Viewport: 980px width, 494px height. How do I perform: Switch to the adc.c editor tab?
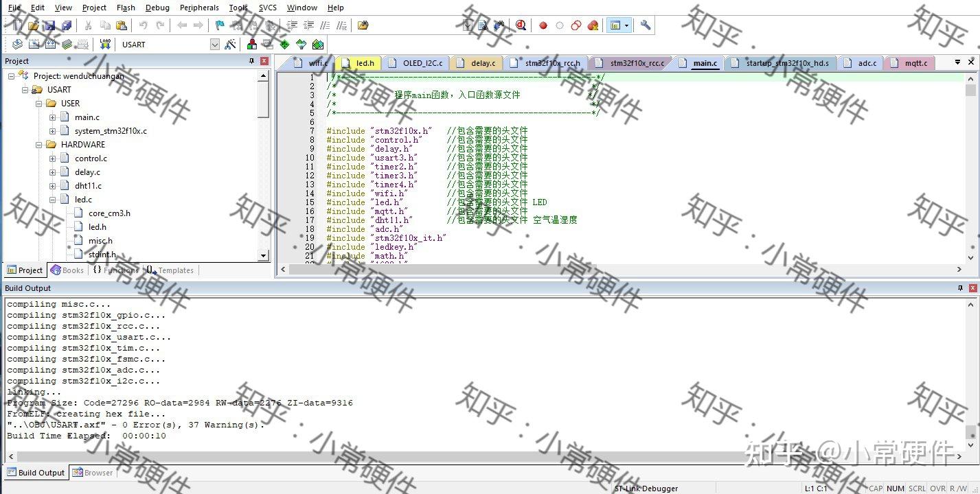coord(860,63)
